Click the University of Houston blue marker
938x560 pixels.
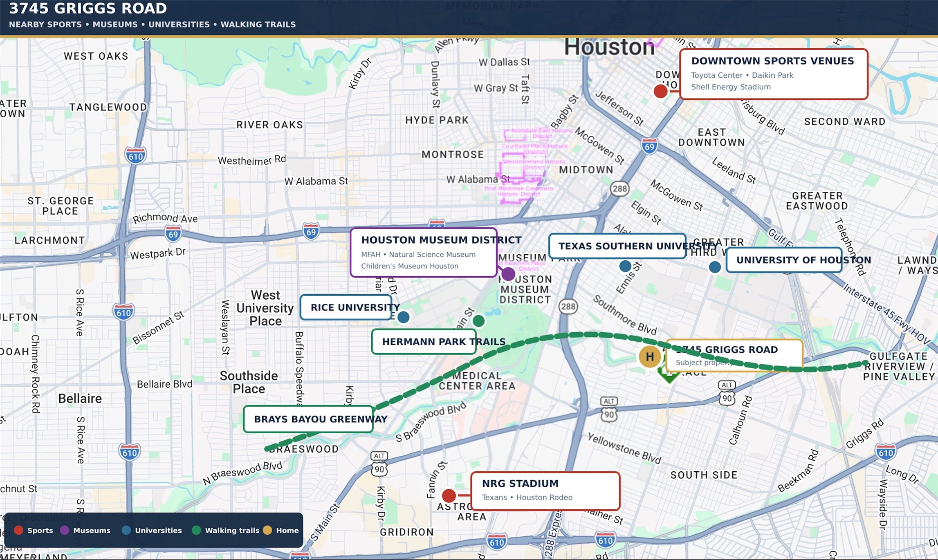(x=714, y=267)
